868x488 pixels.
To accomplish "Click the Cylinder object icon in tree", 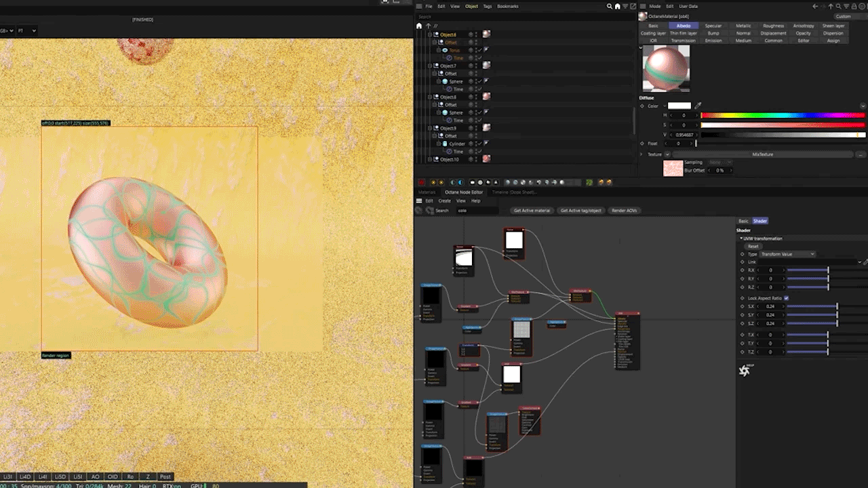I will tap(445, 144).
